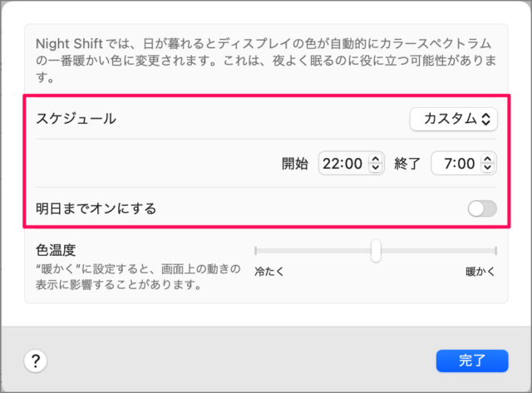Click the 暖かく label under the slider

(480, 271)
